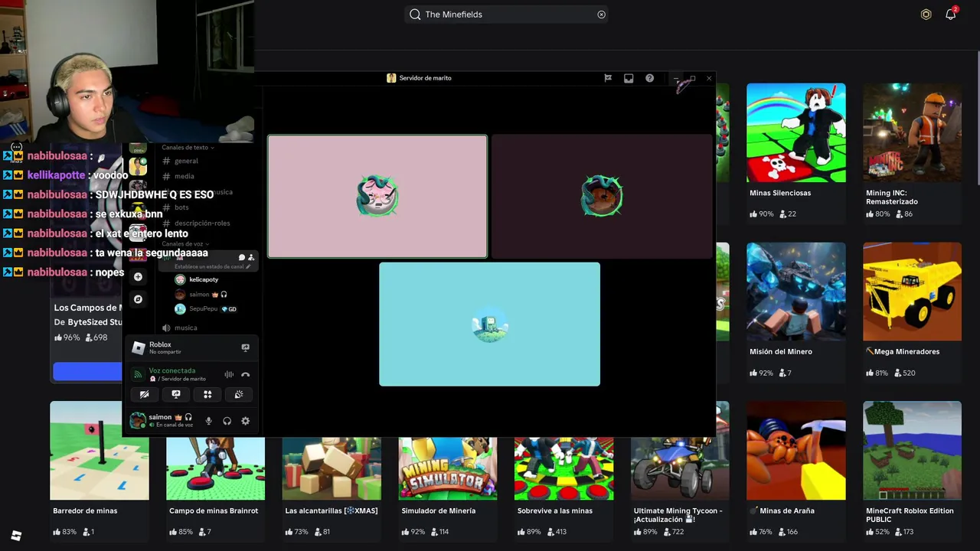Open the general text channel

pos(186,161)
